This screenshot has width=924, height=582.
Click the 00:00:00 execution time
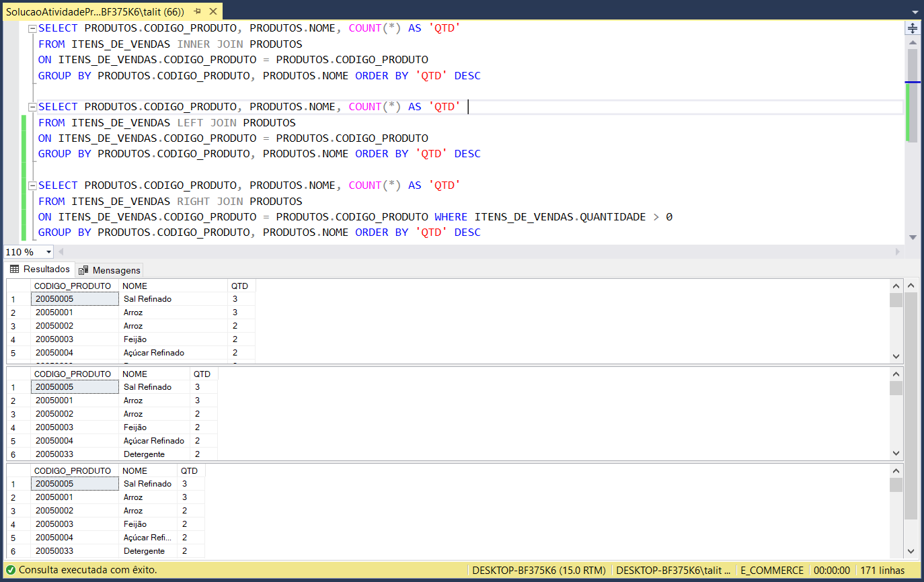(832, 570)
